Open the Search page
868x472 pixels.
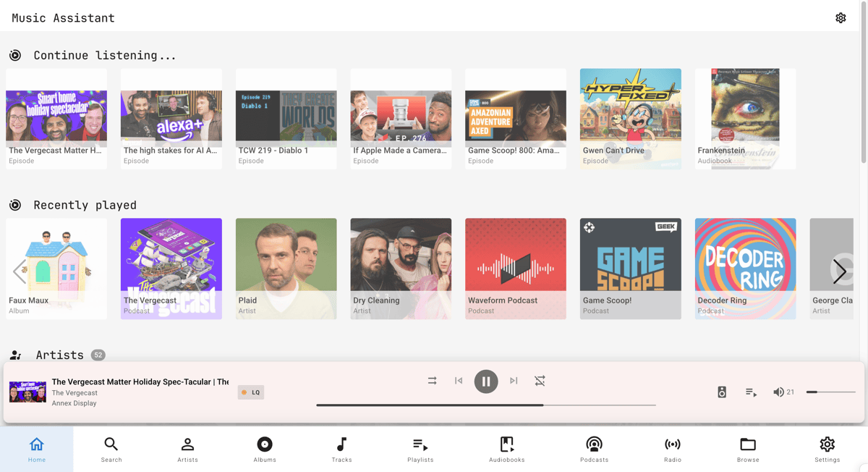[111, 449]
